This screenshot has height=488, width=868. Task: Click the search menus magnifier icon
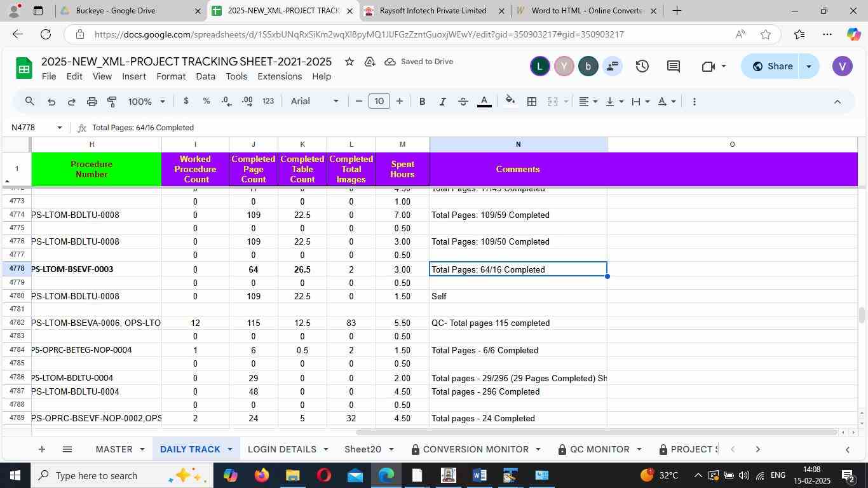tap(29, 102)
